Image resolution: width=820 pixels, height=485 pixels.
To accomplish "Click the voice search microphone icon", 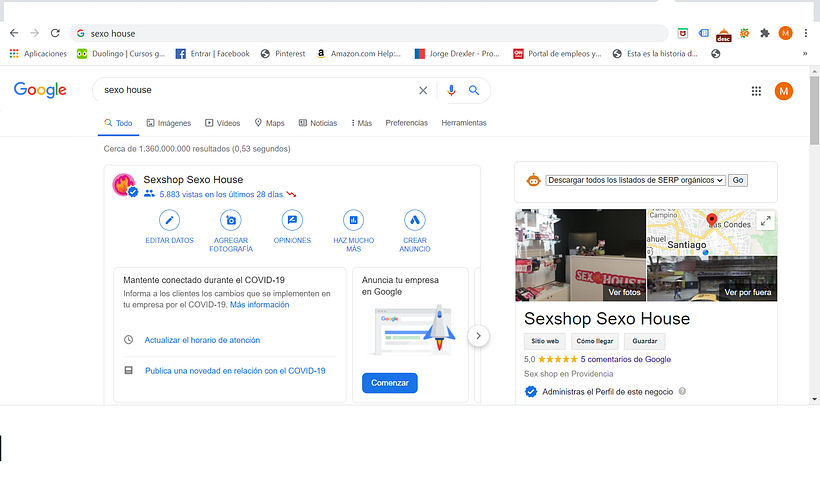I will (451, 90).
